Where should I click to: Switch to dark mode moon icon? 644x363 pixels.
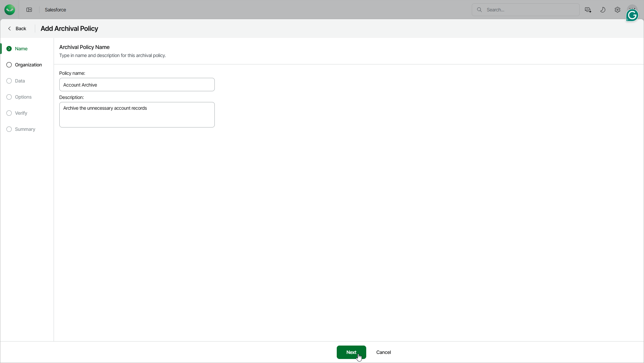pyautogui.click(x=602, y=10)
